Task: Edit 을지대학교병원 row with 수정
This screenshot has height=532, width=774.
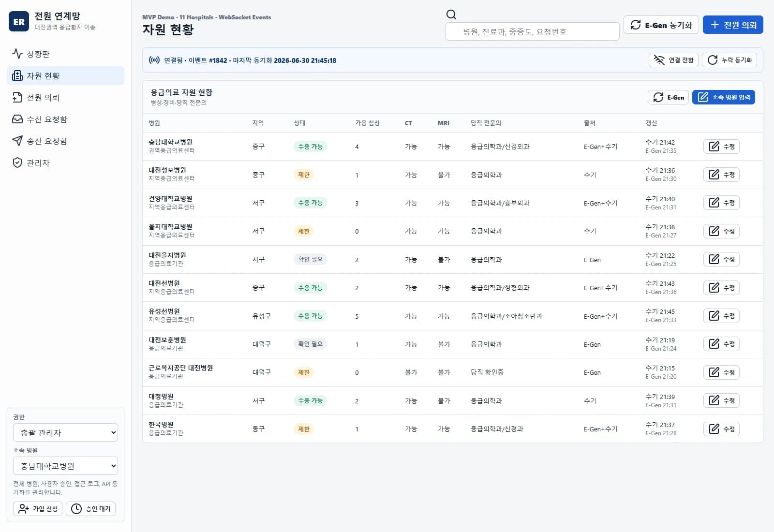Action: (x=721, y=231)
